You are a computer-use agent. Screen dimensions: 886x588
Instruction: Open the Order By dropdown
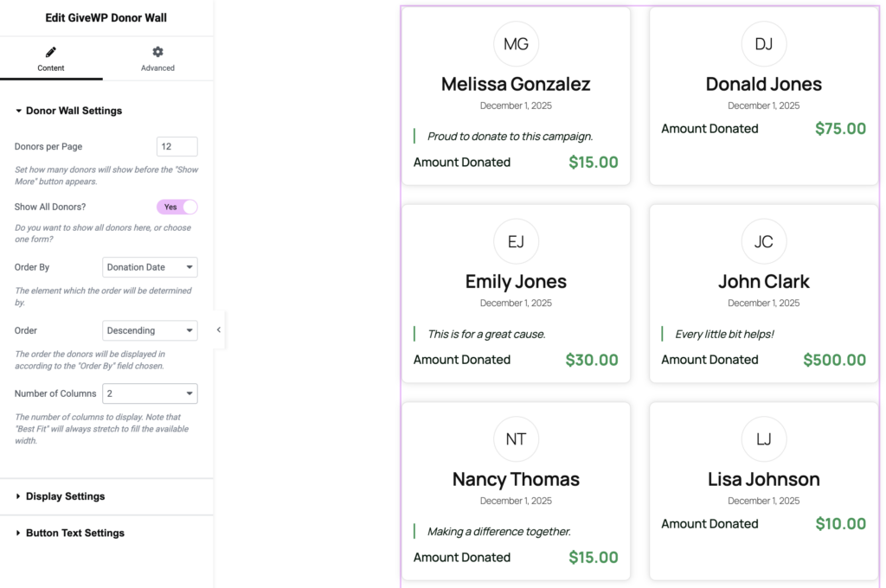pyautogui.click(x=150, y=267)
